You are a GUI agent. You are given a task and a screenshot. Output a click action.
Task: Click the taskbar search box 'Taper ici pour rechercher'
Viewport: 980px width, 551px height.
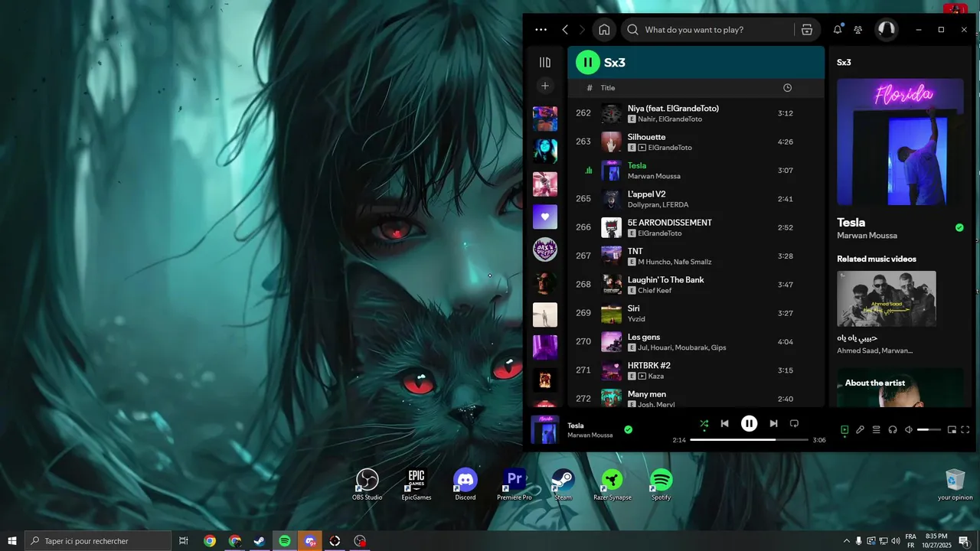98,541
